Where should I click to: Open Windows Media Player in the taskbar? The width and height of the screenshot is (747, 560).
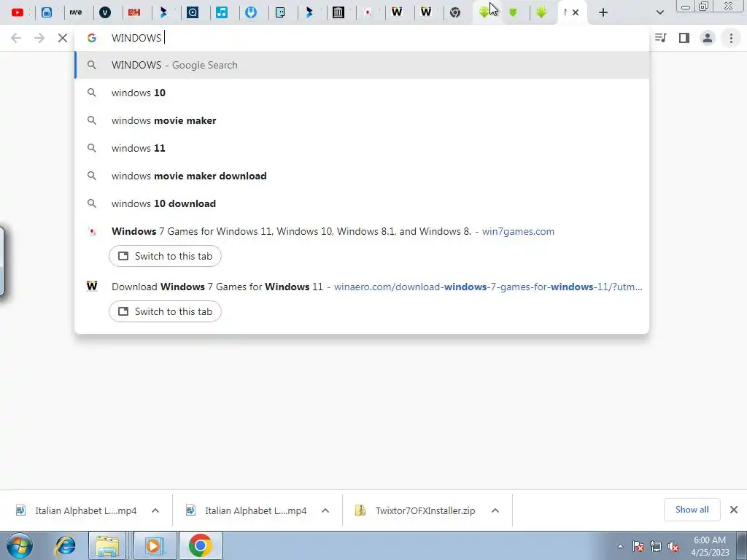154,545
